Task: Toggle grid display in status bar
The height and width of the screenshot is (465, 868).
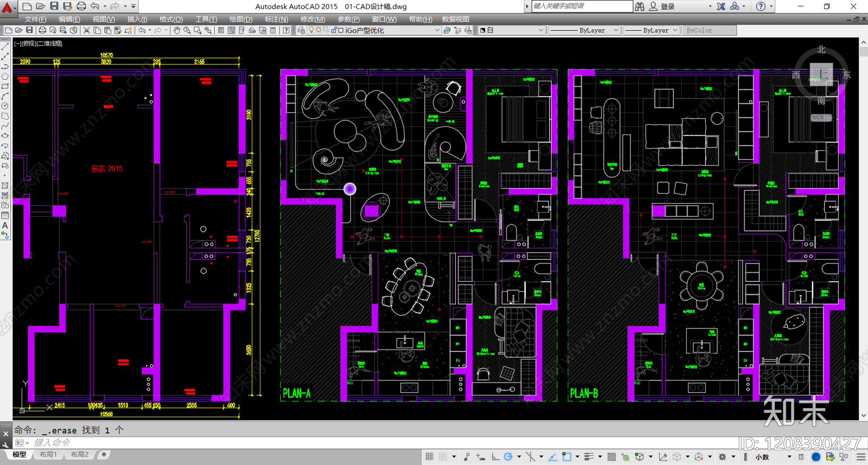Action: (430, 457)
